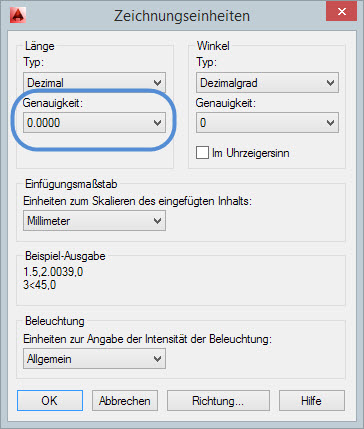Click the Abbrechen button
This screenshot has width=364, height=429.
point(125,400)
